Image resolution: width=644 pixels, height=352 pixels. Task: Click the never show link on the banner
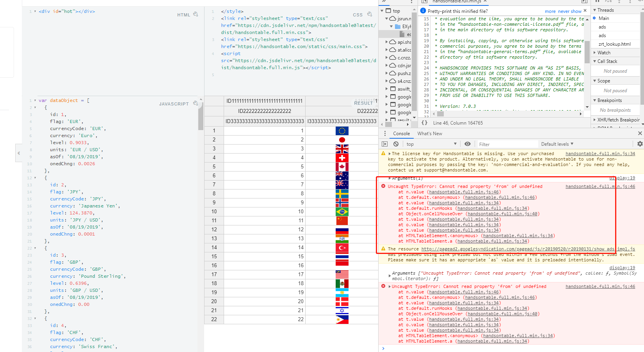[569, 11]
